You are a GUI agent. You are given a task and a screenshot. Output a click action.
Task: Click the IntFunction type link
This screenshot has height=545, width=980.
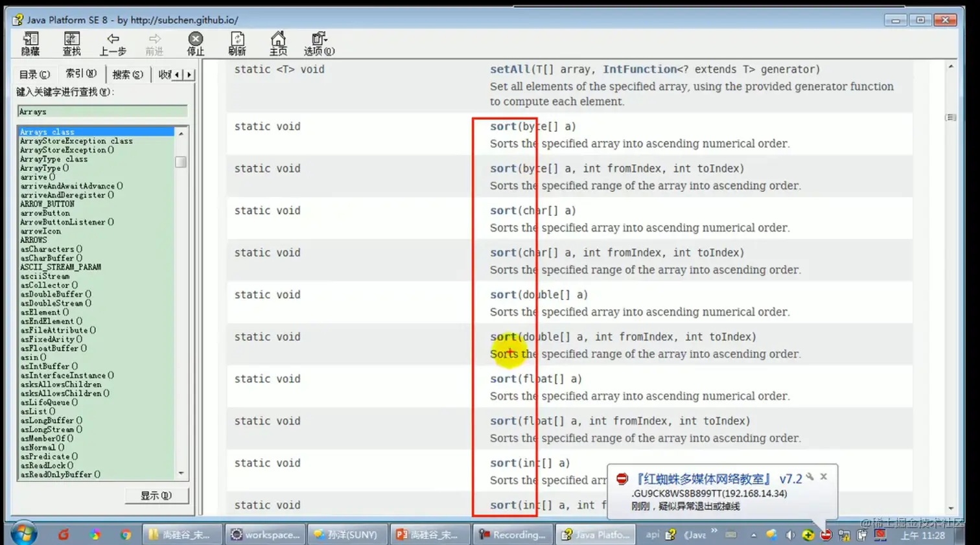point(640,69)
